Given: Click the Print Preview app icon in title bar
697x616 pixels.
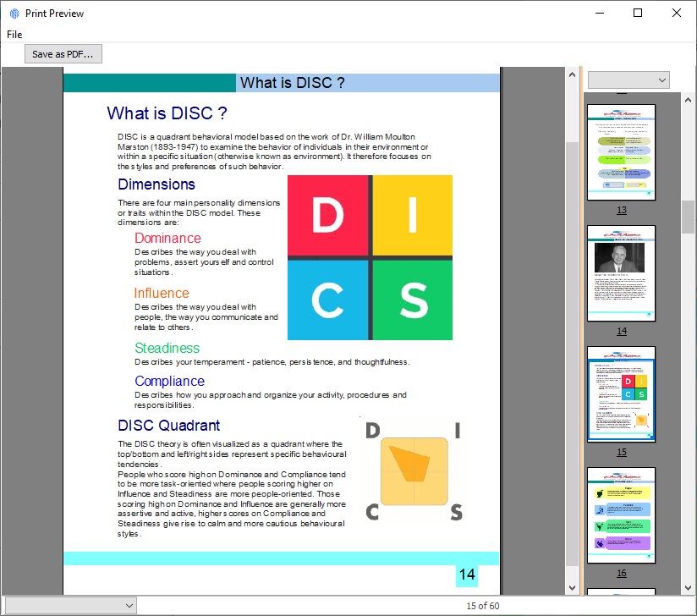Looking at the screenshot, I should point(14,14).
